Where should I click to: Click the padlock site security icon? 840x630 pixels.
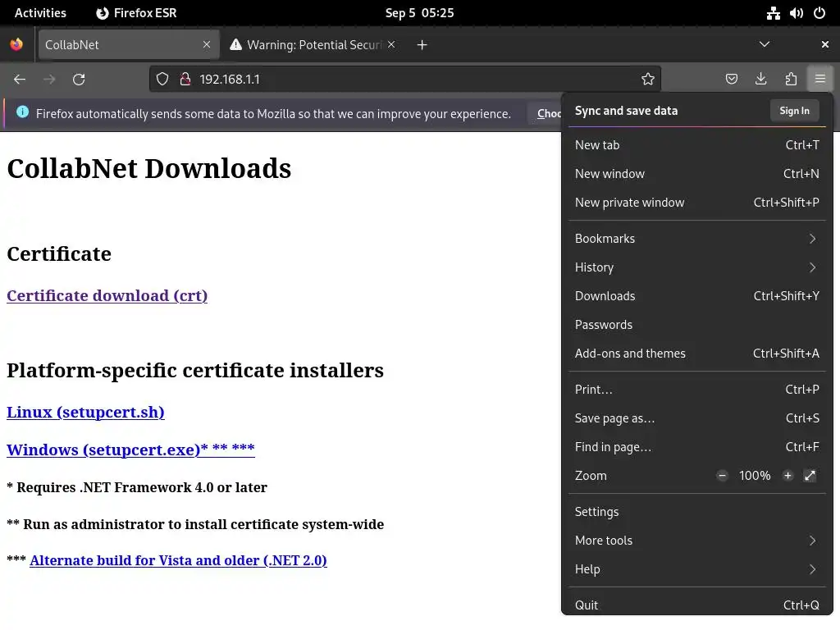[x=185, y=80]
